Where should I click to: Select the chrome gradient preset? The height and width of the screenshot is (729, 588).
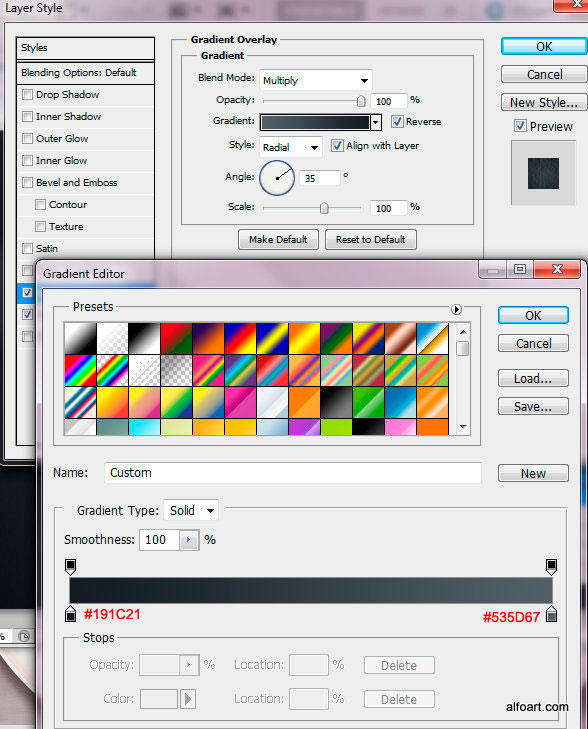tap(433, 338)
